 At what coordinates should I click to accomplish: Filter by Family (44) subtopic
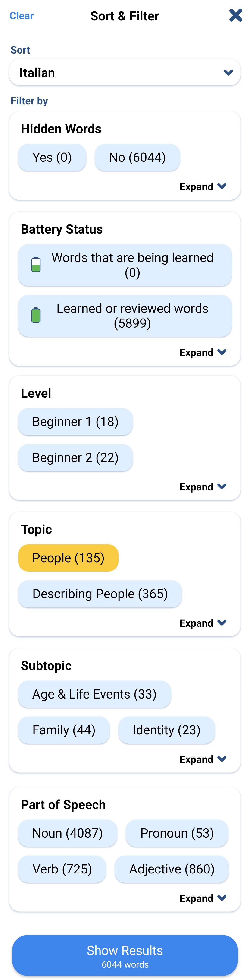click(64, 730)
